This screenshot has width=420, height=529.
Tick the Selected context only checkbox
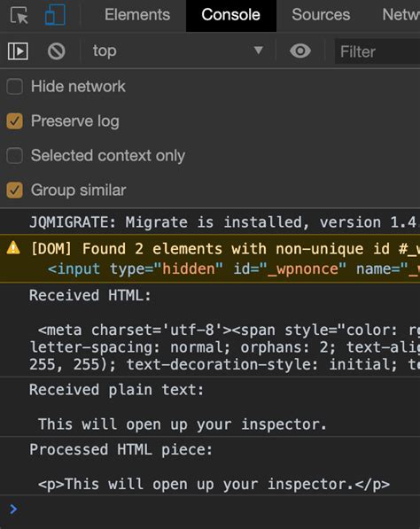[x=14, y=156]
